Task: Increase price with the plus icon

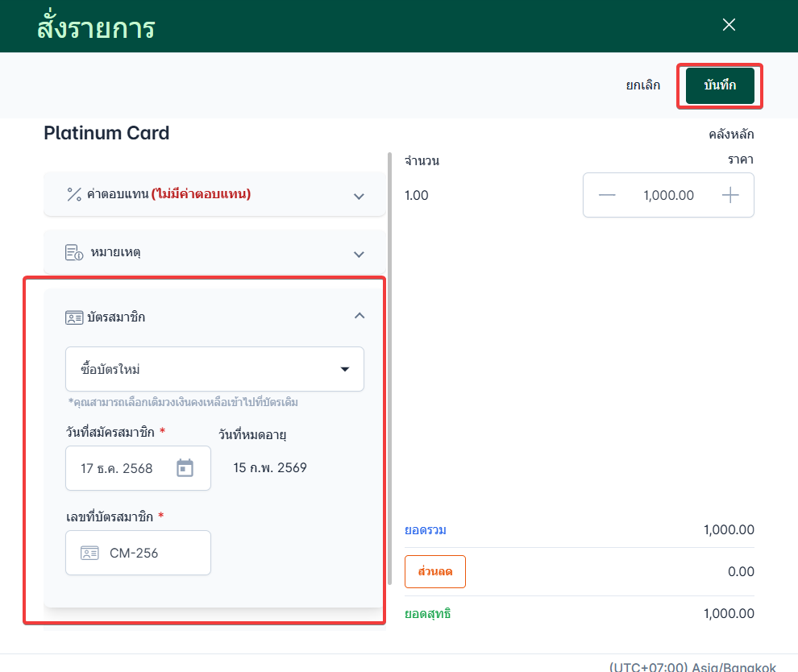Action: [x=730, y=195]
